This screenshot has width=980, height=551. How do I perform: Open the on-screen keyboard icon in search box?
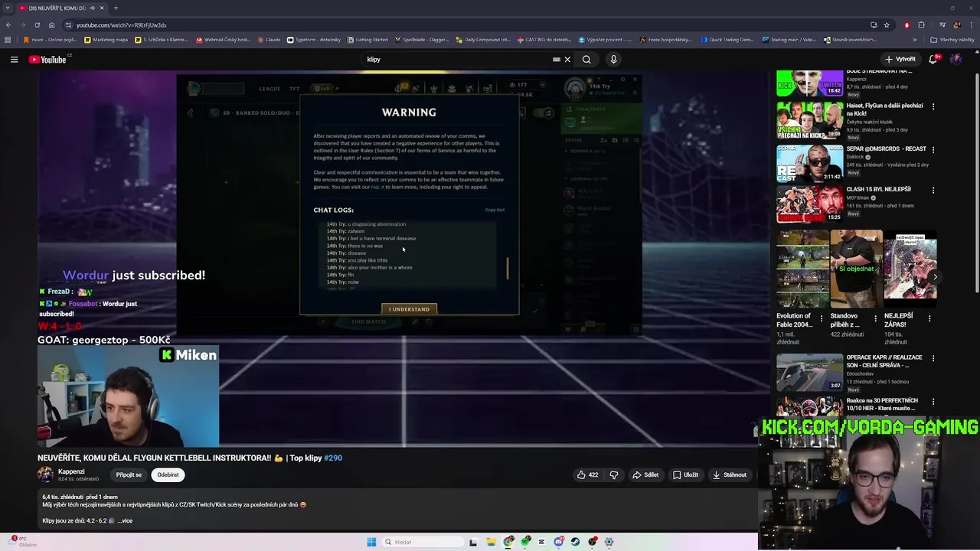(557, 60)
